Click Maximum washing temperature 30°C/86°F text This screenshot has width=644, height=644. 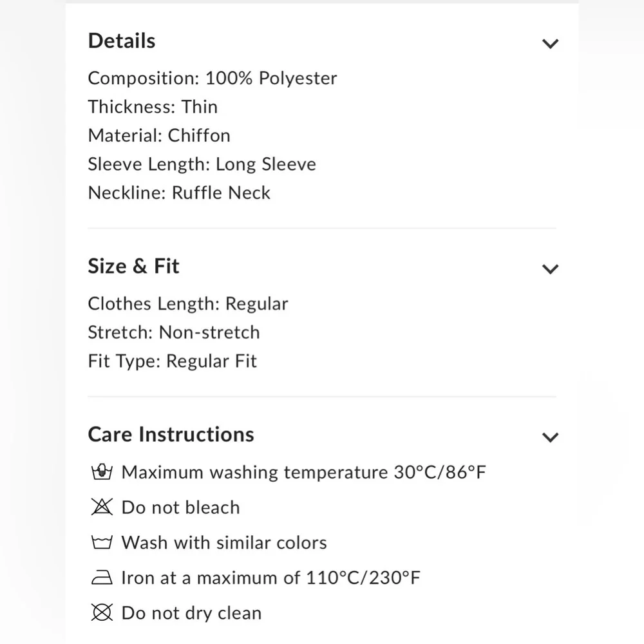coord(303,473)
